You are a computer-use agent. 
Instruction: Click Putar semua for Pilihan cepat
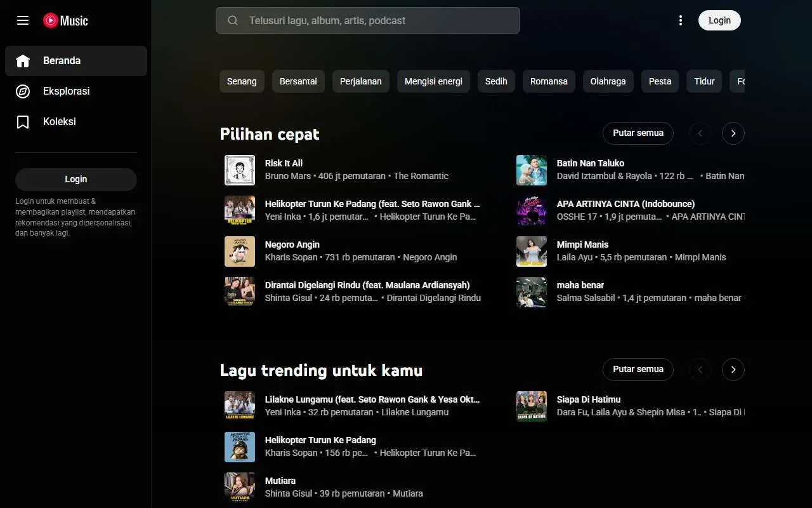click(x=638, y=133)
